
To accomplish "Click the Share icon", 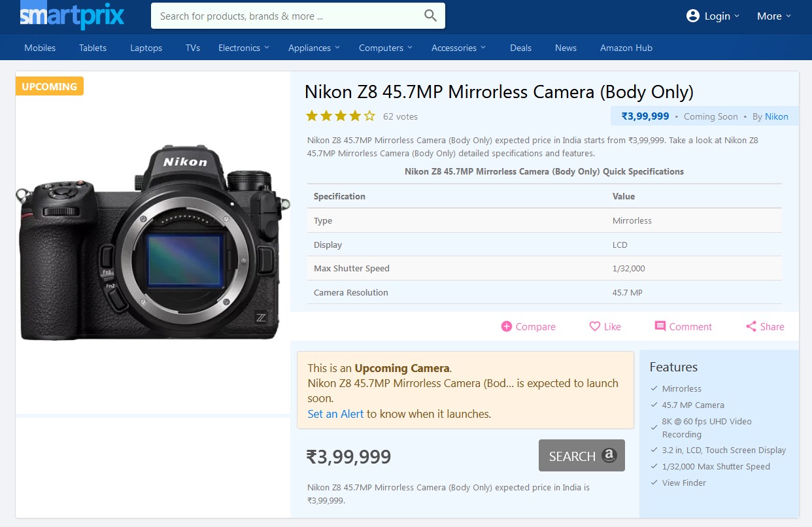I will pyautogui.click(x=751, y=326).
